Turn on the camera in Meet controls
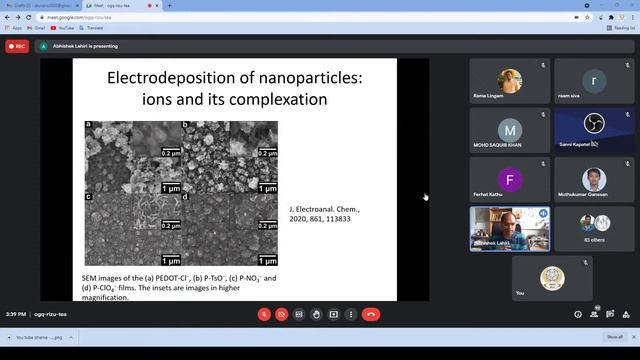The width and height of the screenshot is (640, 360). point(282,314)
